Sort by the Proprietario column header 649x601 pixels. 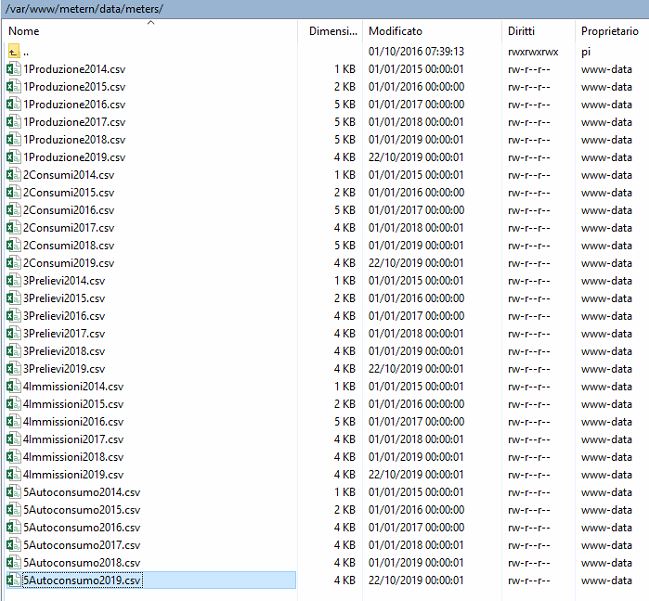point(610,31)
